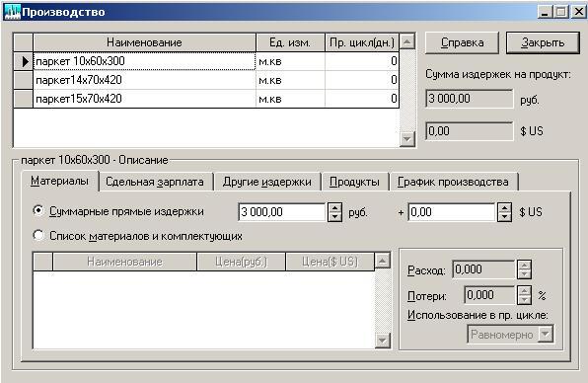Screen dimensions: 588x383
Task: Select Список материалов и комплектующих radio button
Action: tap(38, 235)
